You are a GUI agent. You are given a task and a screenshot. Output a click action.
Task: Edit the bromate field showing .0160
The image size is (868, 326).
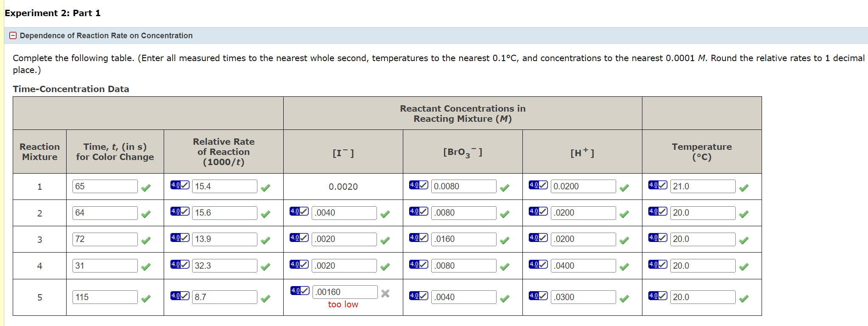click(464, 239)
